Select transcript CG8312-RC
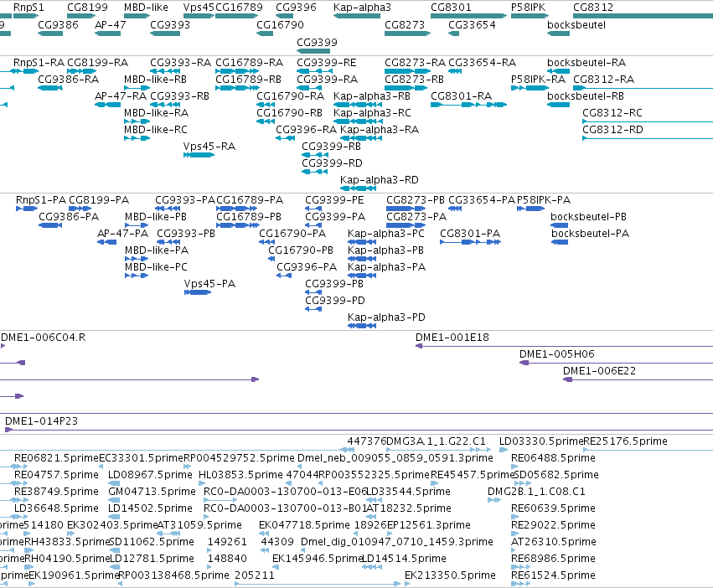The height and width of the screenshot is (588, 713). coord(612,113)
